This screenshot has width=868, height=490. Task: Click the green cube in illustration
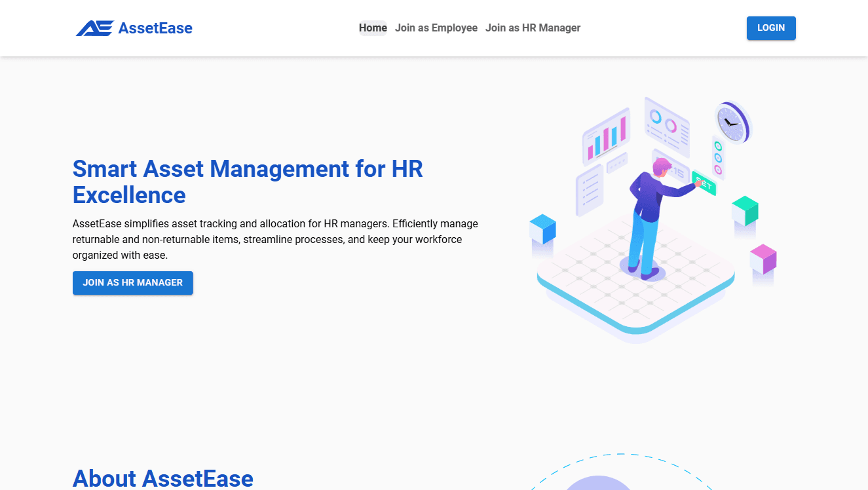point(745,210)
